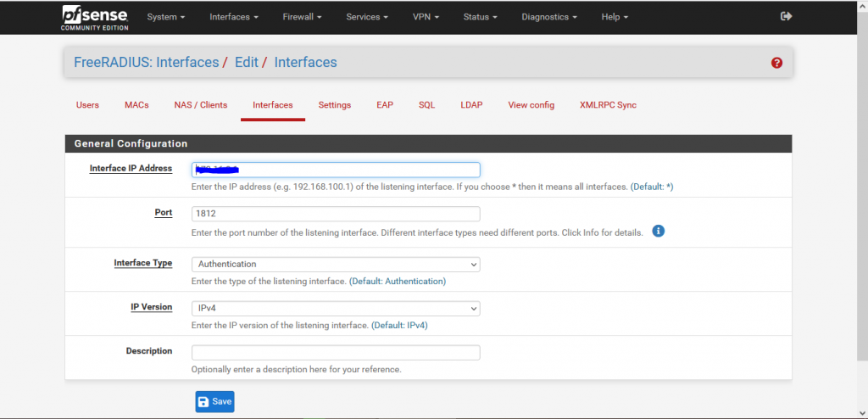Switch to the Users tab
The height and width of the screenshot is (419, 868).
point(87,105)
